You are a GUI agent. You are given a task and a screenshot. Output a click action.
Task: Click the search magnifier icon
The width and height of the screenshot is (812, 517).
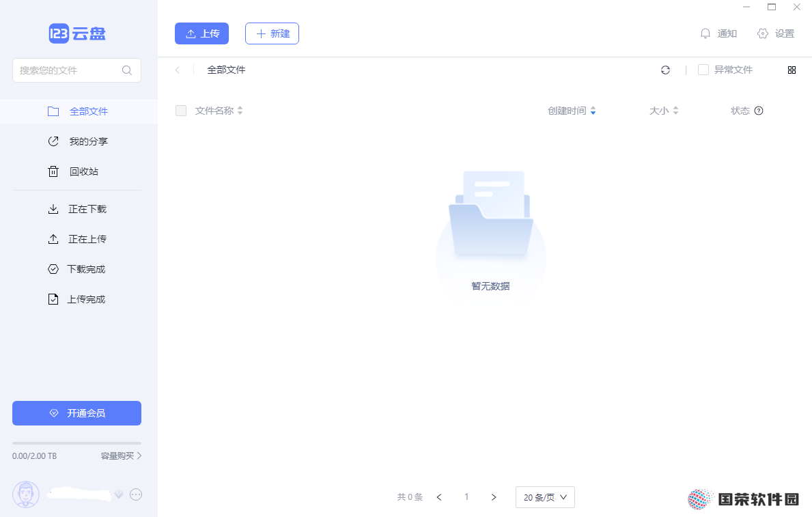pos(127,70)
